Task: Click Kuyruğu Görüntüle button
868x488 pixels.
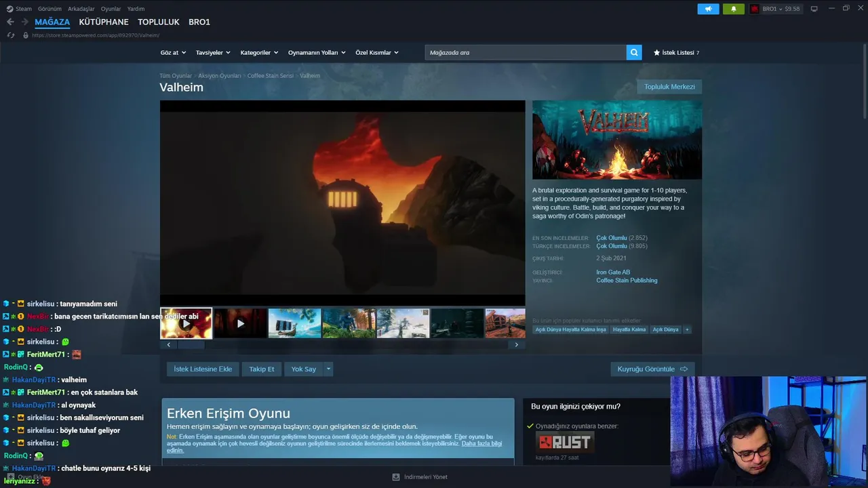Action: pyautogui.click(x=652, y=369)
